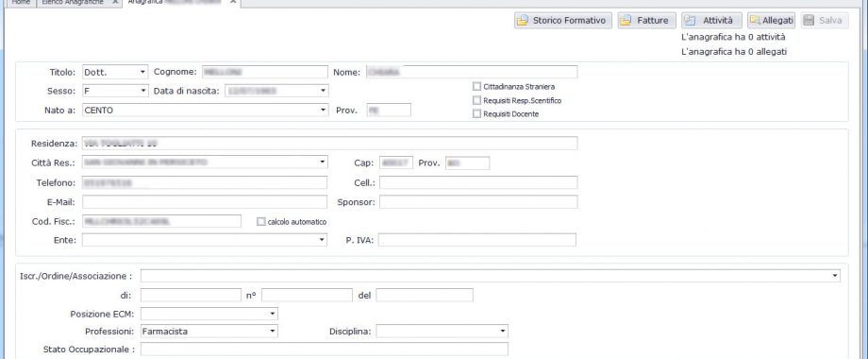
Task: Click the Cognome input field
Action: [264, 72]
